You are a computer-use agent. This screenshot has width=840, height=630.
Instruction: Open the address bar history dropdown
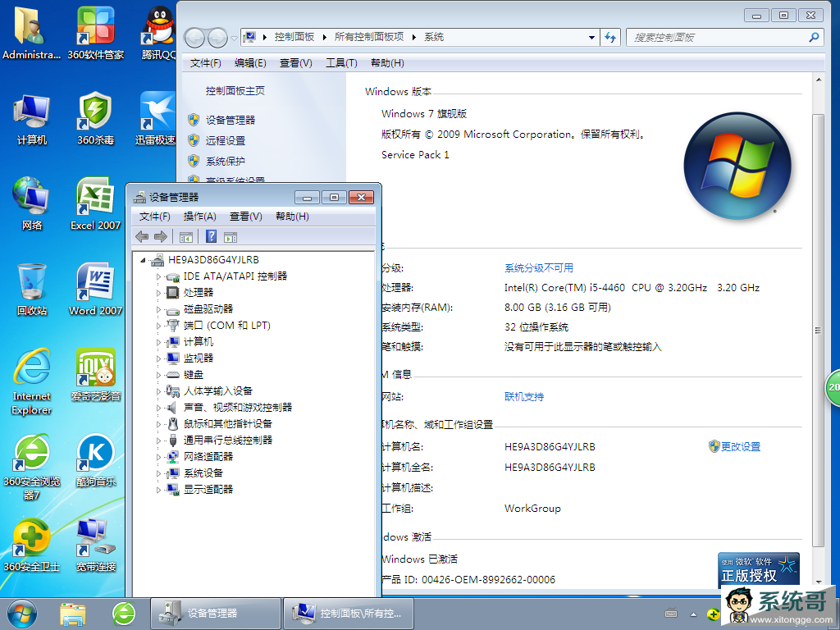click(591, 38)
